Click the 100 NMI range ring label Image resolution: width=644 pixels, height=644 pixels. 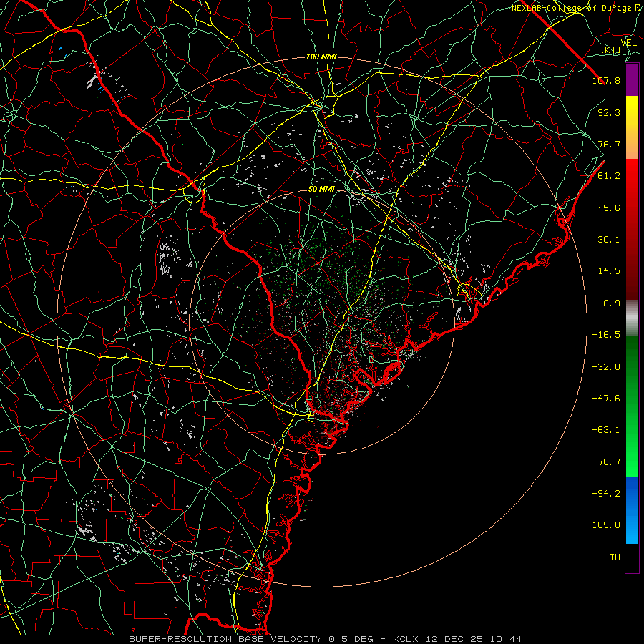pyautogui.click(x=321, y=57)
